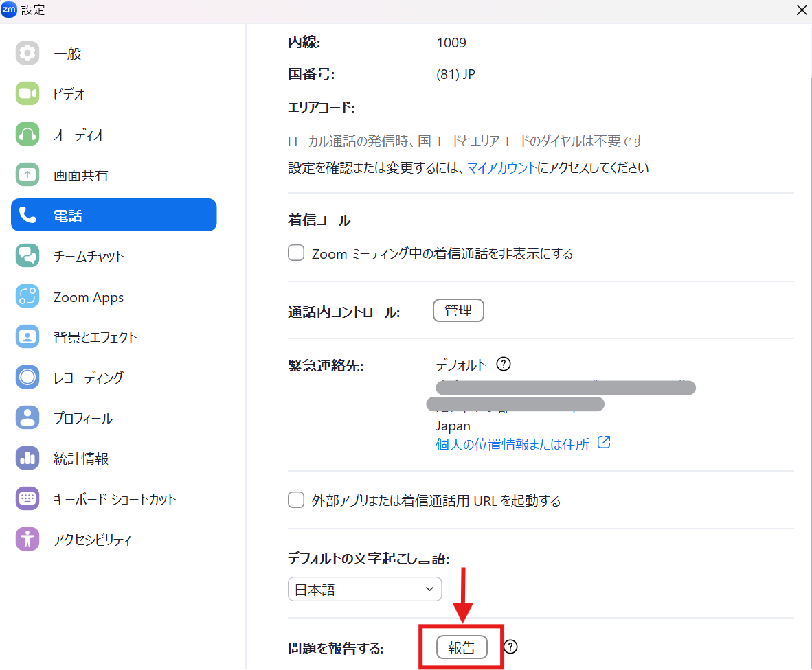Click the 一般 gear icon
This screenshot has height=670, width=812.
pos(27,53)
